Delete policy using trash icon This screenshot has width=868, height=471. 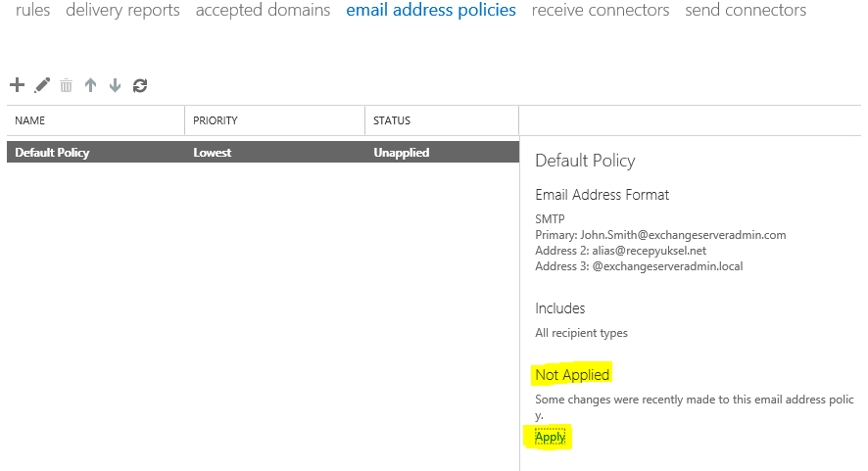coord(66,85)
